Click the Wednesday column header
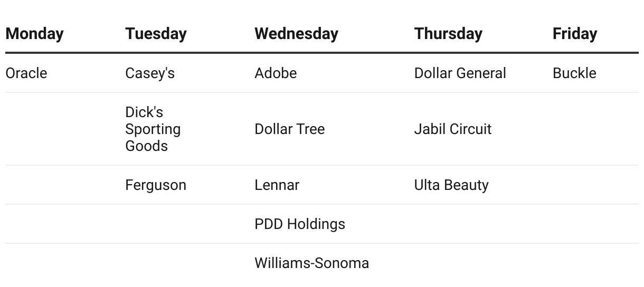This screenshot has height=287, width=644. pyautogui.click(x=296, y=34)
